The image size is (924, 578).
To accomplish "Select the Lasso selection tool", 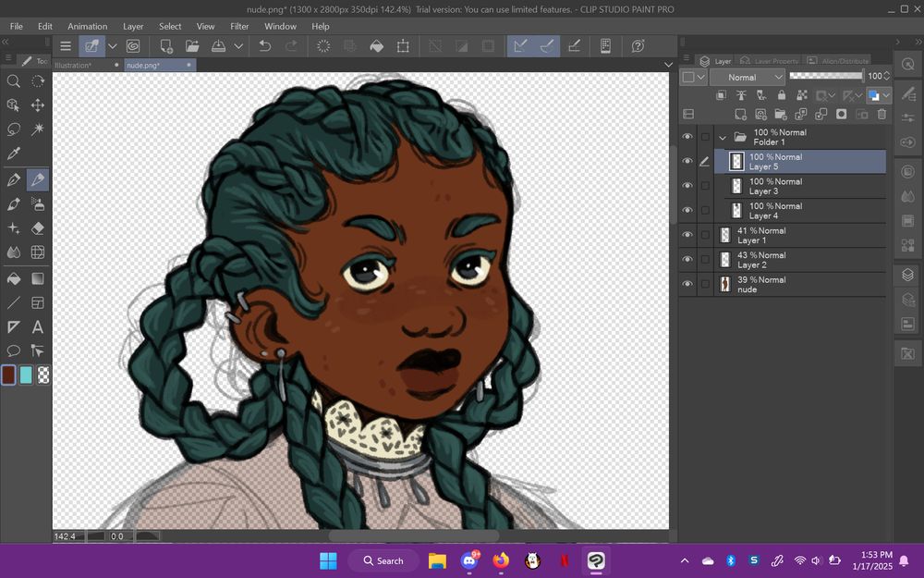I will [x=13, y=129].
